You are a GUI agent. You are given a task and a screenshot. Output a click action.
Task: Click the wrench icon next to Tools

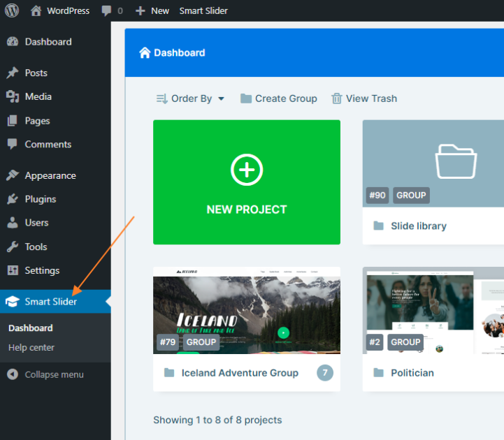[x=13, y=247]
